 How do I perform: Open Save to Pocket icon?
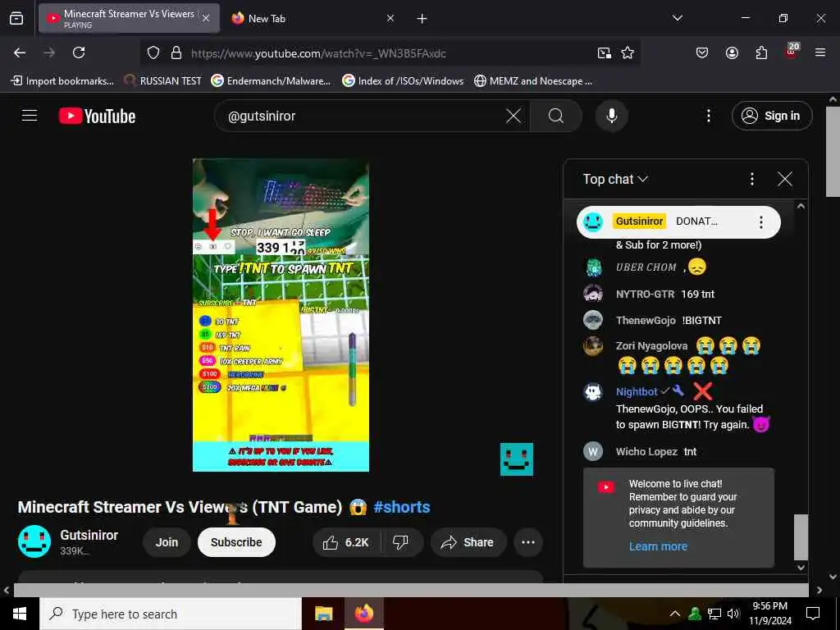click(x=702, y=52)
